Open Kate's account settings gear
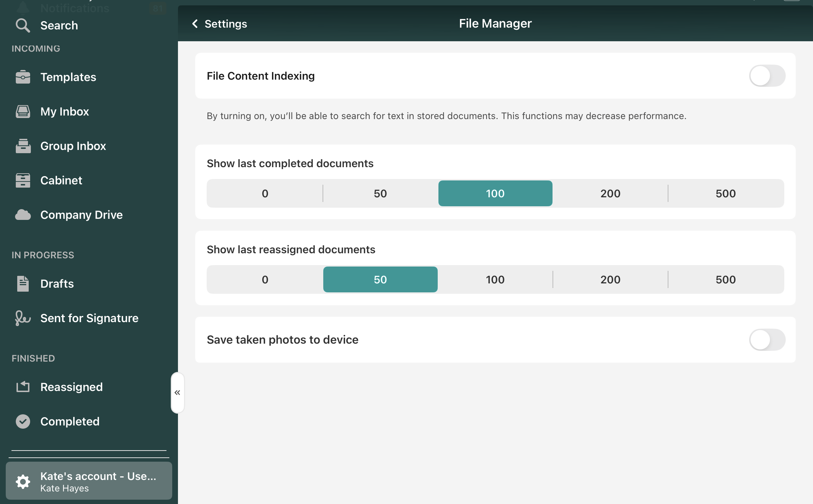This screenshot has height=504, width=813. pos(23,481)
